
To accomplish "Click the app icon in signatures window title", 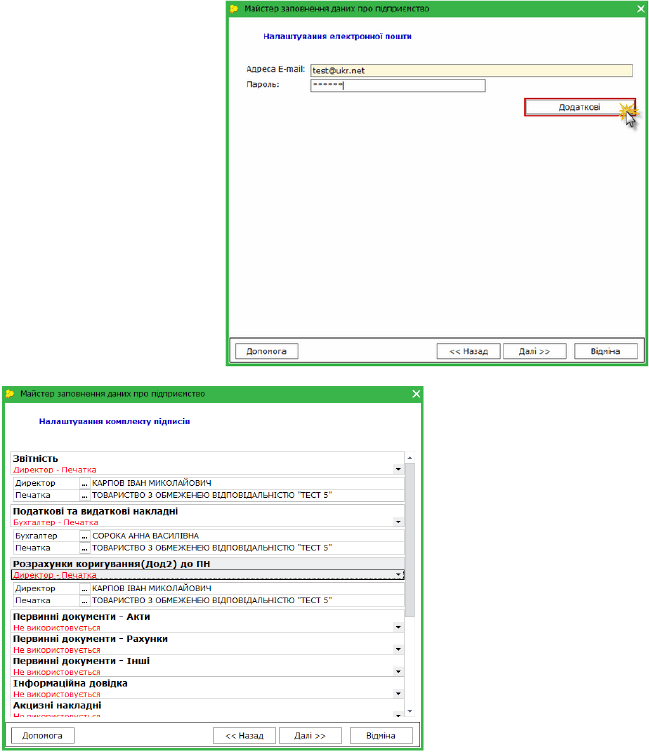I will coord(10,394).
